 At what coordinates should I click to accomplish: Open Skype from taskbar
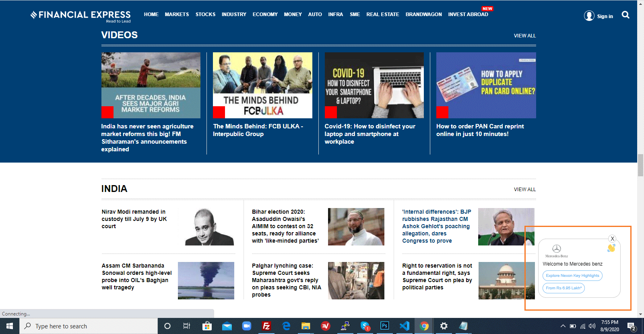click(365, 326)
